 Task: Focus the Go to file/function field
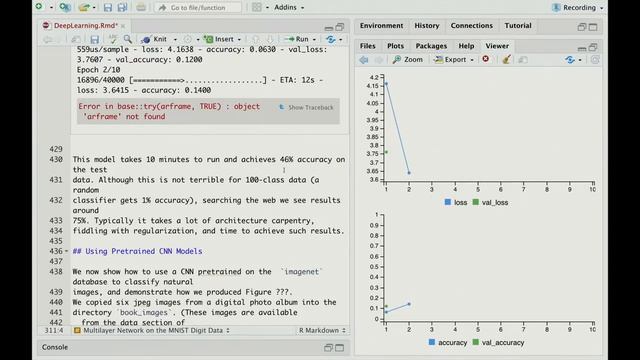pos(198,7)
